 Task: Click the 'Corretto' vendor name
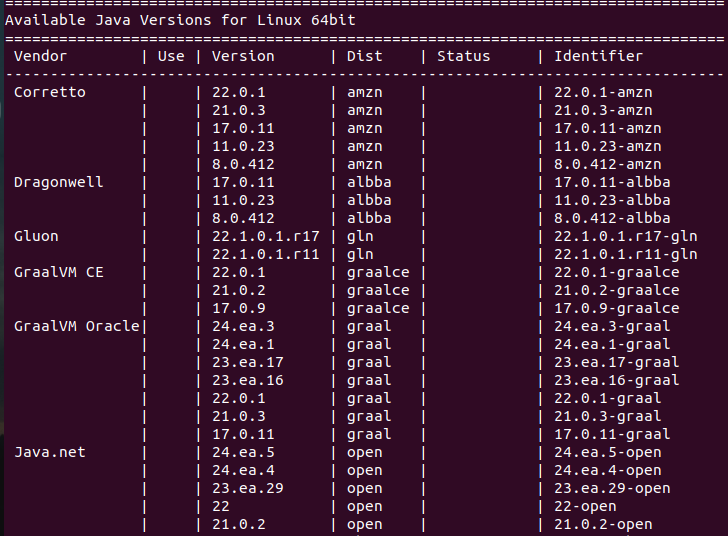(x=50, y=92)
